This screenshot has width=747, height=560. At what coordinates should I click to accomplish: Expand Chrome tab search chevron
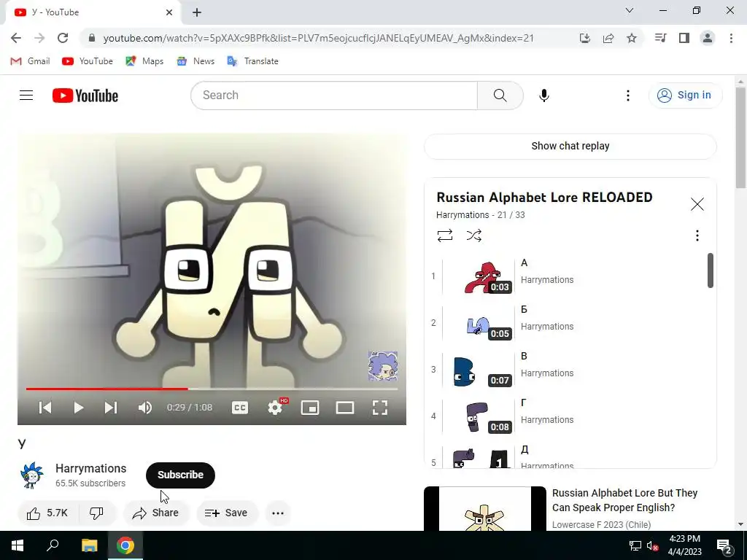[x=630, y=10]
